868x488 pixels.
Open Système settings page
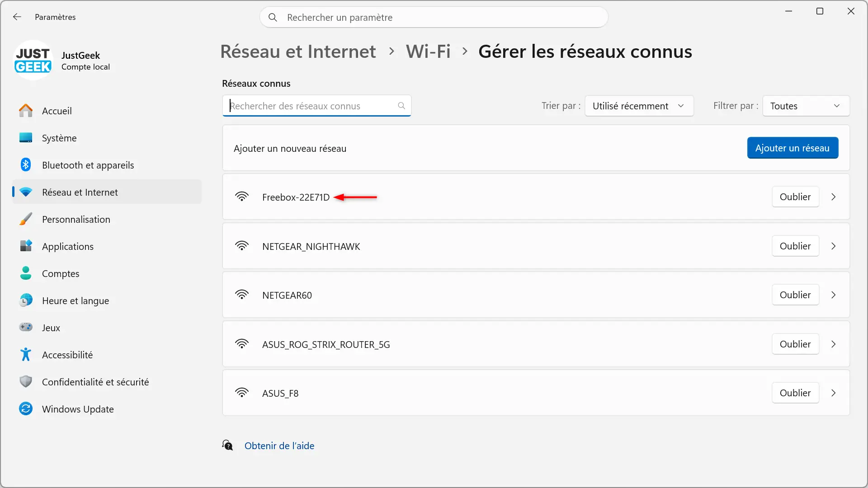click(x=107, y=138)
